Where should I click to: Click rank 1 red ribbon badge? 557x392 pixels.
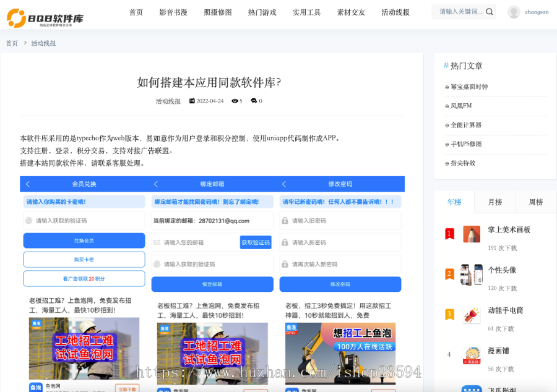449,234
